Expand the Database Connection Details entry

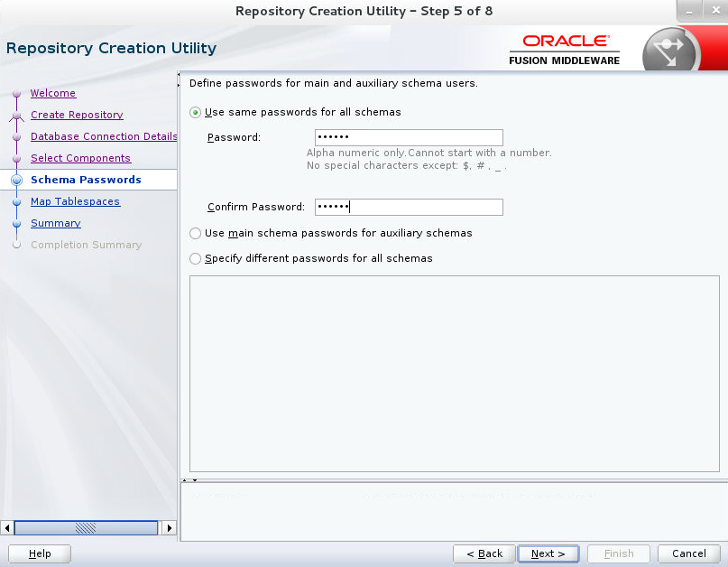pos(103,136)
